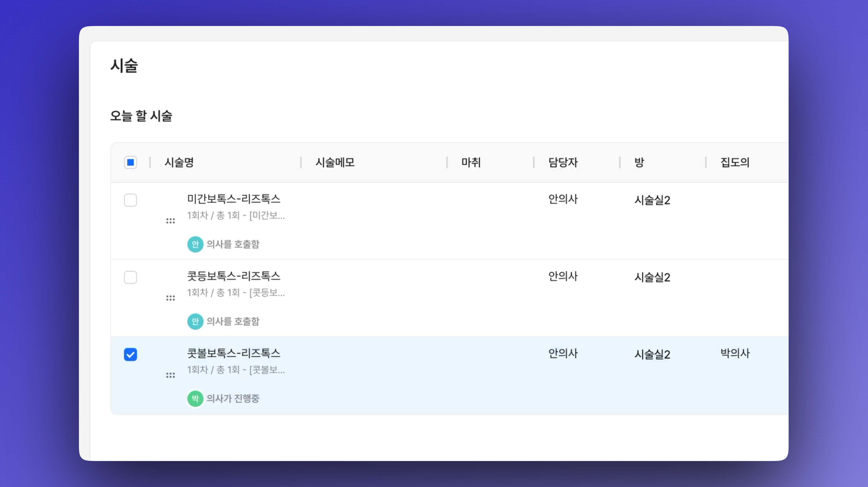Click 박의사 surgeon cell in third row
Screen dimensions: 868x487
[735, 353]
